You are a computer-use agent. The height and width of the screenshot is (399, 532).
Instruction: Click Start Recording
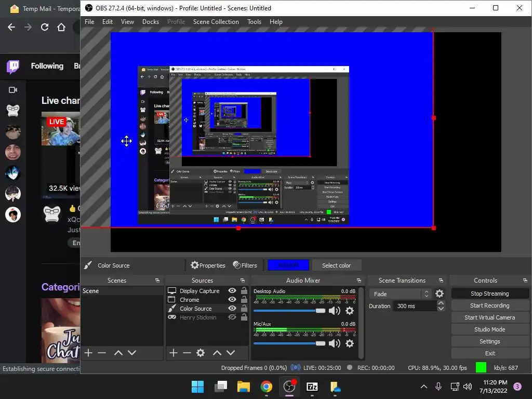coord(489,305)
